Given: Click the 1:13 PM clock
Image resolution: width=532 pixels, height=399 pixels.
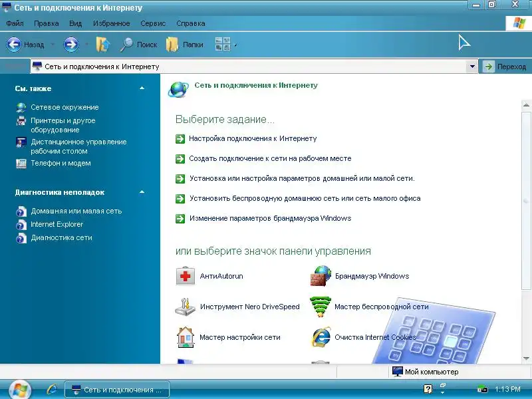Looking at the screenshot, I should 507,390.
